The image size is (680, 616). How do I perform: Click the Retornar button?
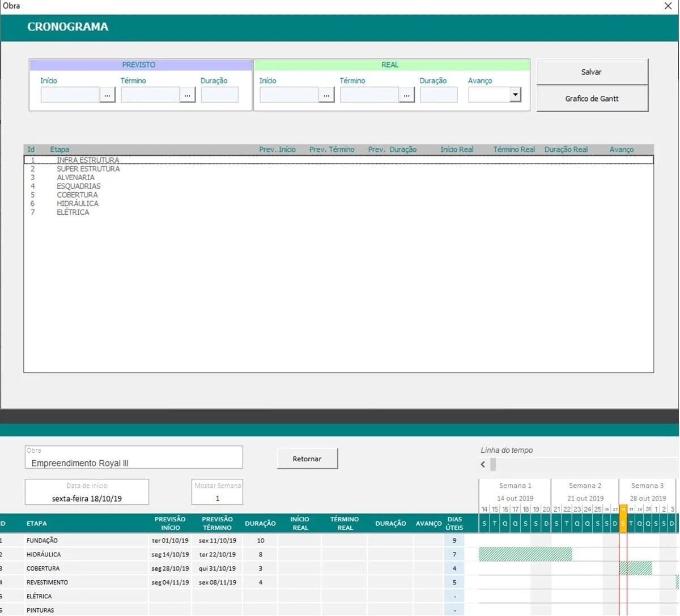click(307, 459)
